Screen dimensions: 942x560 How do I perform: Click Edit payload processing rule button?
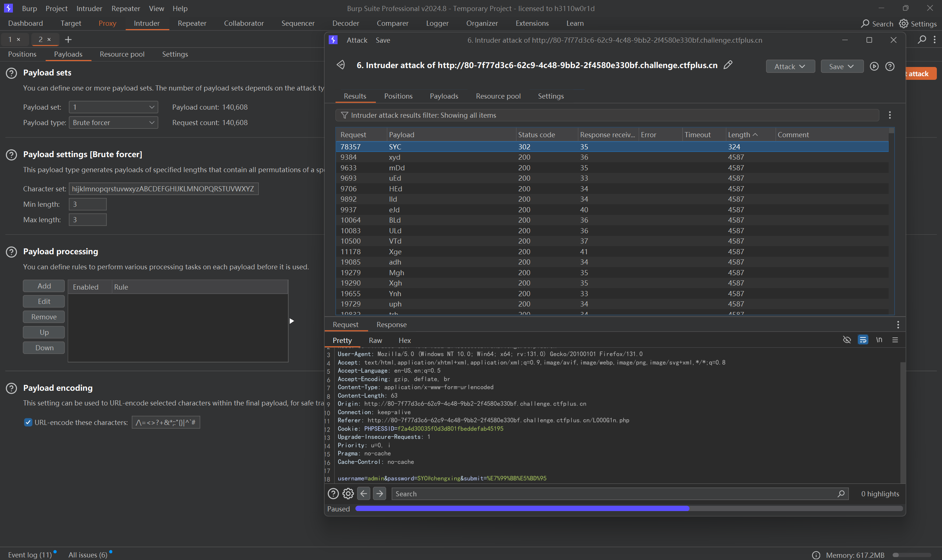tap(44, 301)
